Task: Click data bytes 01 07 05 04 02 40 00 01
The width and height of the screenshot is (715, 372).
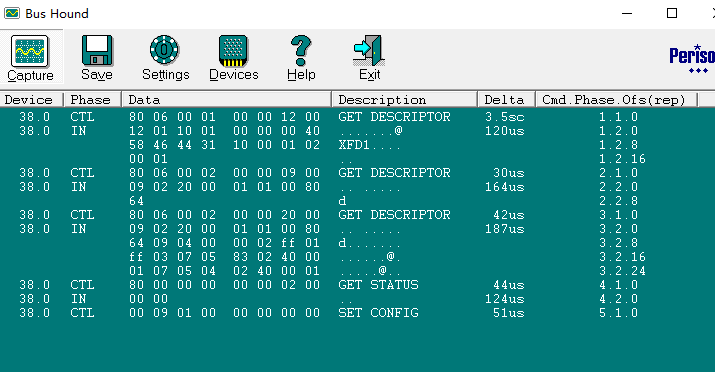Action: [224, 271]
